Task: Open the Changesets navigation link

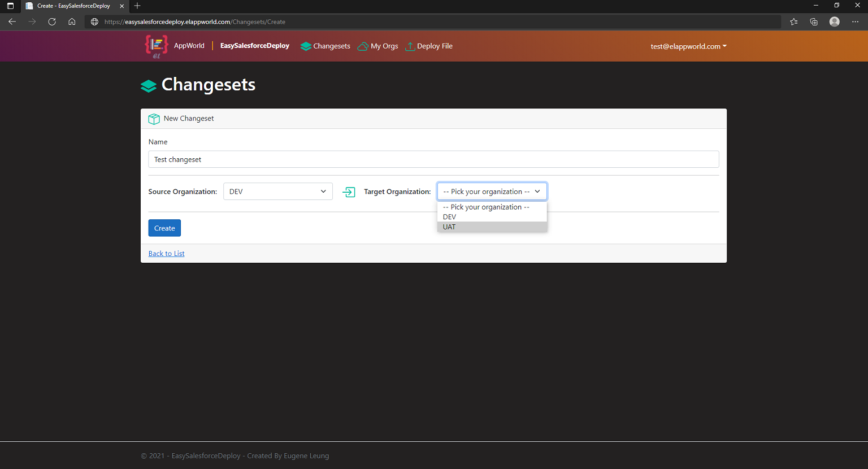Action: (x=325, y=46)
